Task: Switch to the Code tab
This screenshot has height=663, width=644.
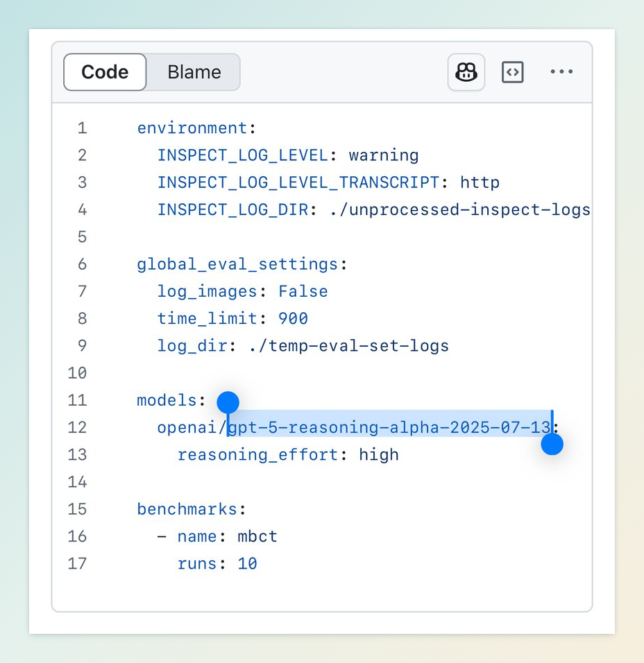Action: pos(105,72)
